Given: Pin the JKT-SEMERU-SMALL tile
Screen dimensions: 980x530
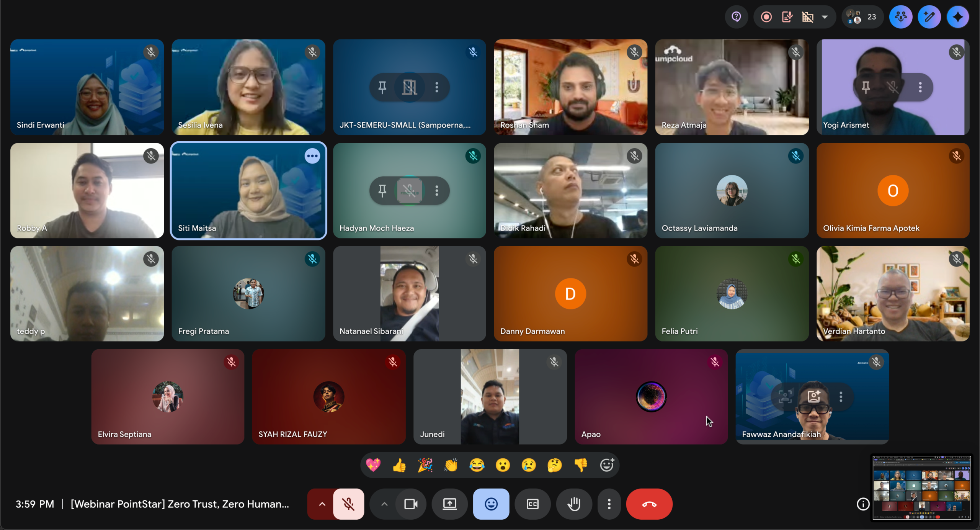Looking at the screenshot, I should click(382, 87).
